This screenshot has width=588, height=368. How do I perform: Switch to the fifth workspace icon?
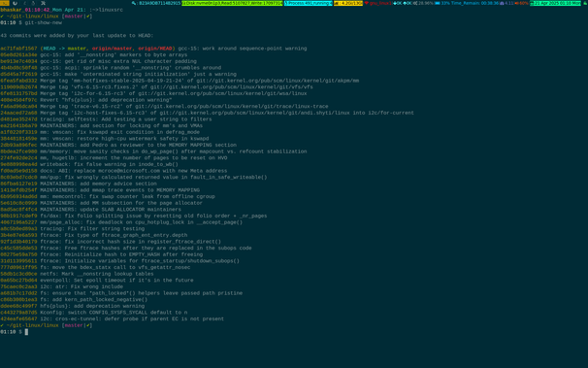pos(43,3)
